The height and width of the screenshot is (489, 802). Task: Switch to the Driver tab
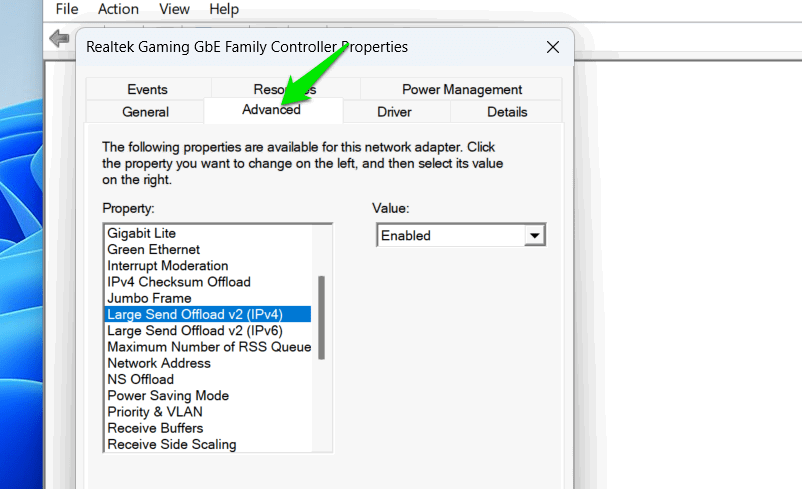pyautogui.click(x=394, y=112)
